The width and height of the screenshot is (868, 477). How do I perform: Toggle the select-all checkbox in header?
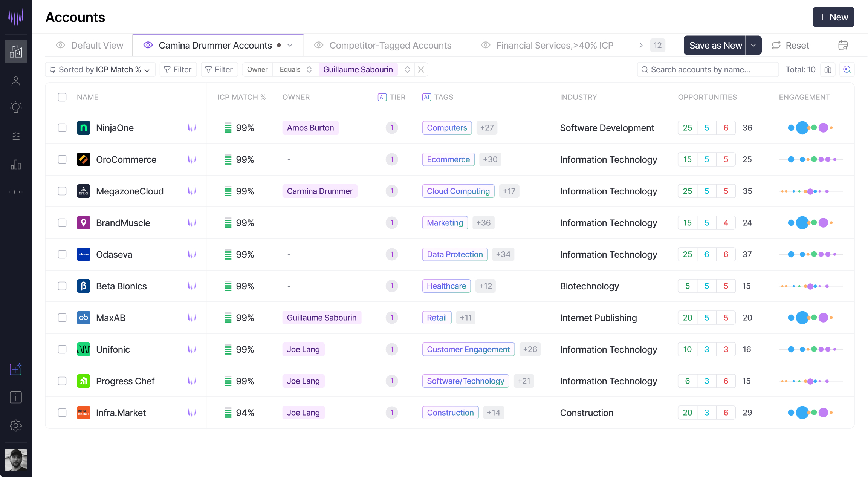click(x=62, y=97)
